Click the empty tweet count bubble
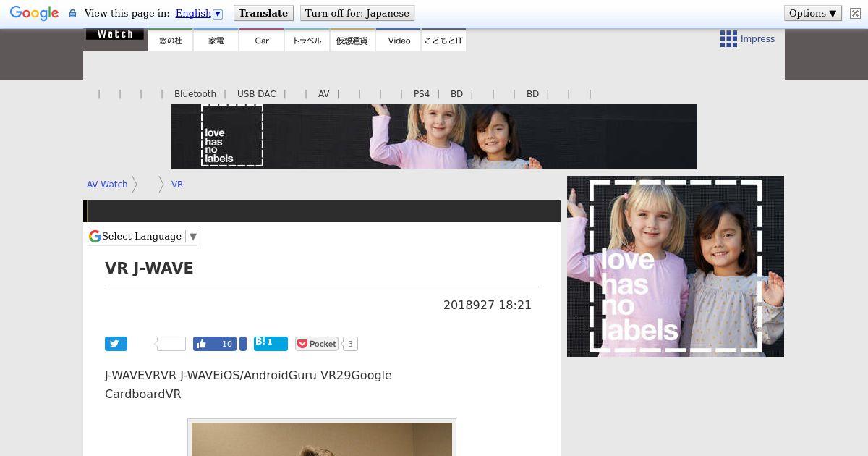Image resolution: width=868 pixels, height=456 pixels. pos(171,344)
